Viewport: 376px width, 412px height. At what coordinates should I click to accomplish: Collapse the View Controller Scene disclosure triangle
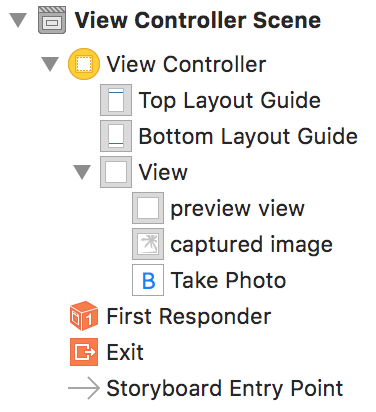coord(18,20)
